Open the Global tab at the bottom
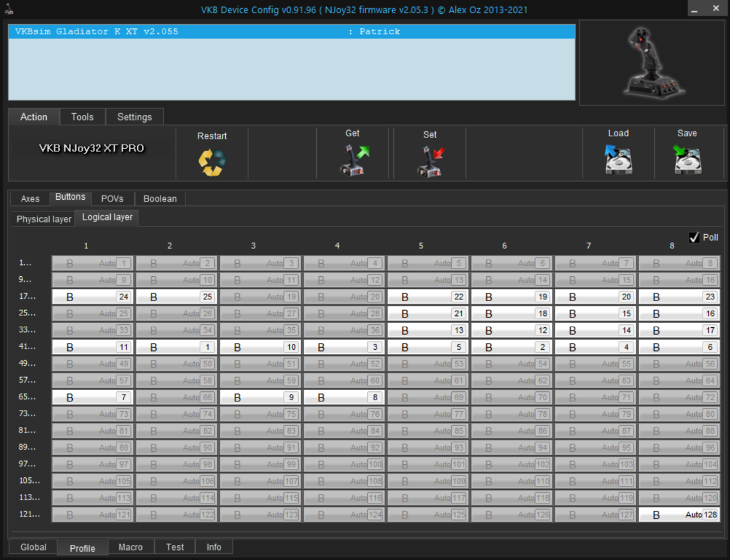The width and height of the screenshot is (730, 560). point(34,547)
